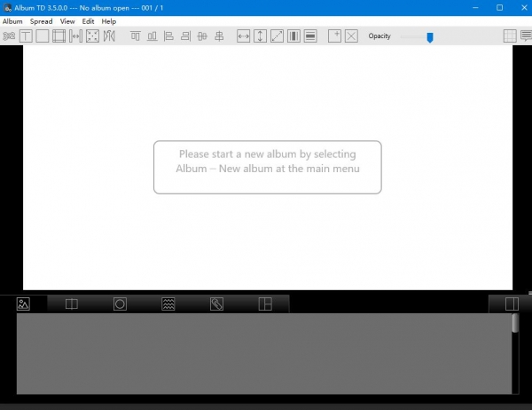Toggle the grid icon at toolbar right
This screenshot has height=410, width=532.
(510, 36)
